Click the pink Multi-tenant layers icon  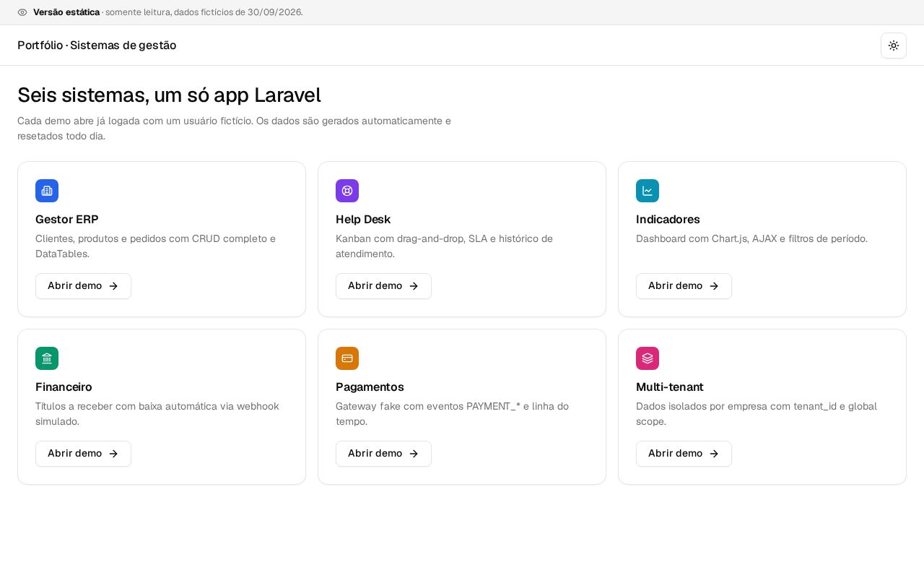coord(648,358)
